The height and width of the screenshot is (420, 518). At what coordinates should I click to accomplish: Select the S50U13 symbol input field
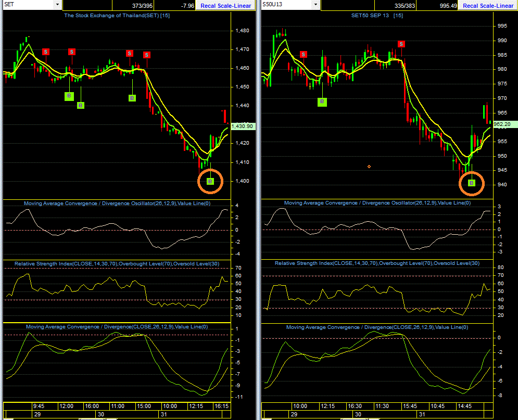[x=286, y=5]
